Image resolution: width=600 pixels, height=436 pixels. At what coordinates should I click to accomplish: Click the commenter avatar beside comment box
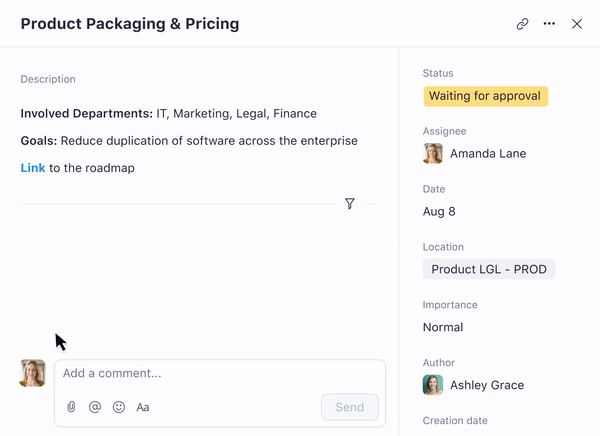[x=33, y=373]
